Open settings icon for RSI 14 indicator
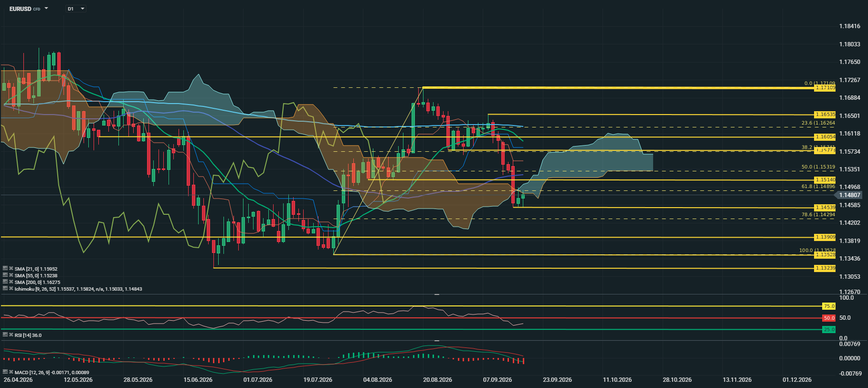The image size is (868, 388). pos(5,335)
